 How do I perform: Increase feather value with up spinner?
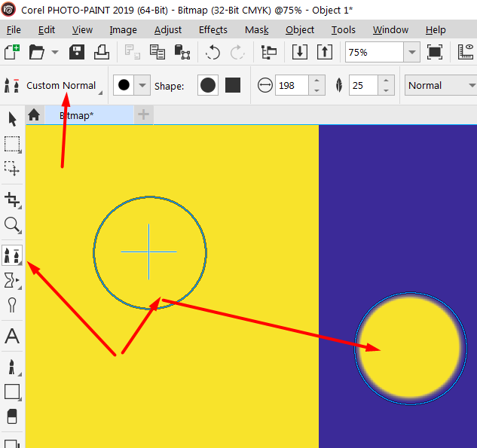[386, 81]
